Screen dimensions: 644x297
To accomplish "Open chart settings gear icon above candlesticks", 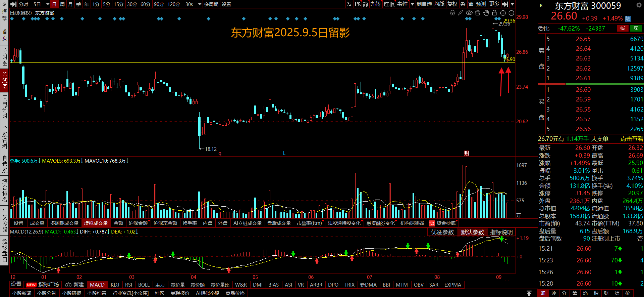I will click(452, 13).
